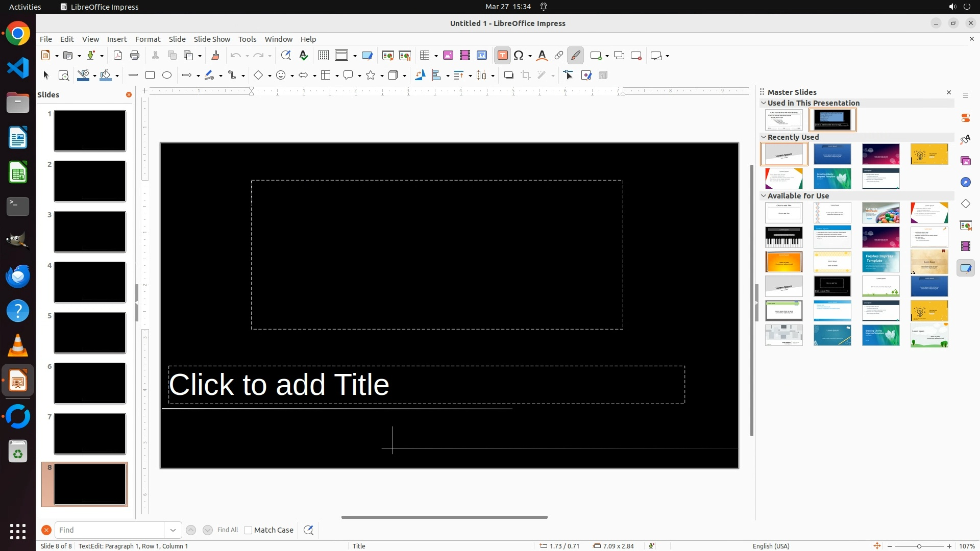The image size is (980, 551).
Task: Collapse the Available for Use section
Action: coord(764,195)
